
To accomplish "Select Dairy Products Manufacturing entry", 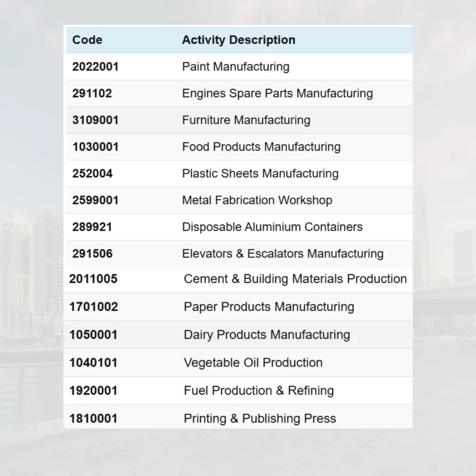I will [267, 335].
